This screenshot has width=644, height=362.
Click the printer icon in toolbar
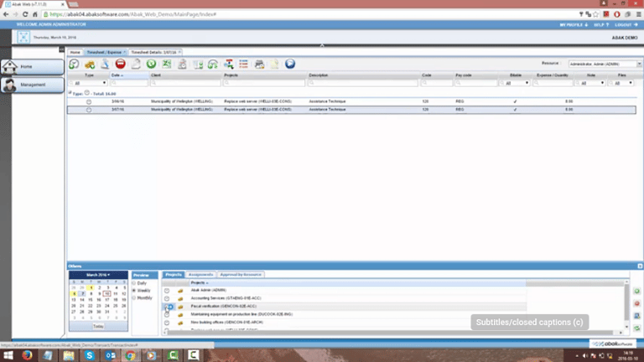[260, 64]
